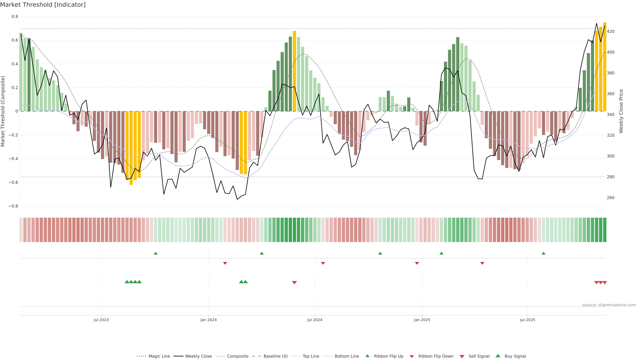Click first ribbon flip up marker in late 2023
The height and width of the screenshot is (362, 644).
[x=155, y=253]
